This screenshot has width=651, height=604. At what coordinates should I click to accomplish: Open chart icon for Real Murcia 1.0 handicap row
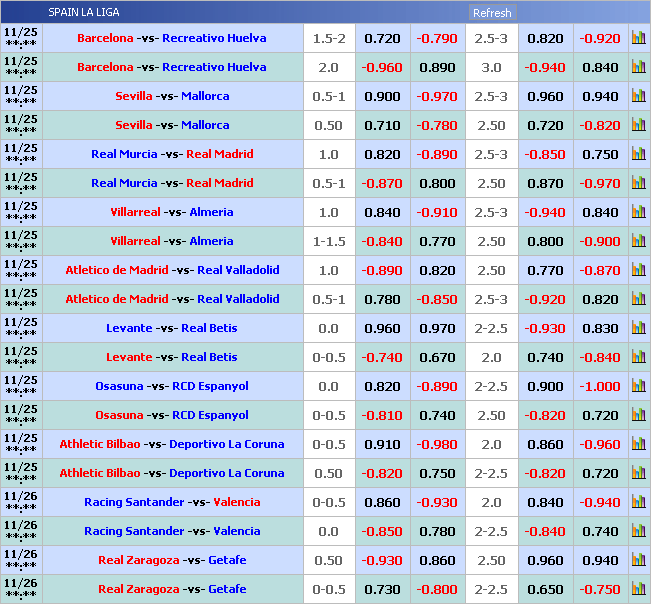point(638,154)
